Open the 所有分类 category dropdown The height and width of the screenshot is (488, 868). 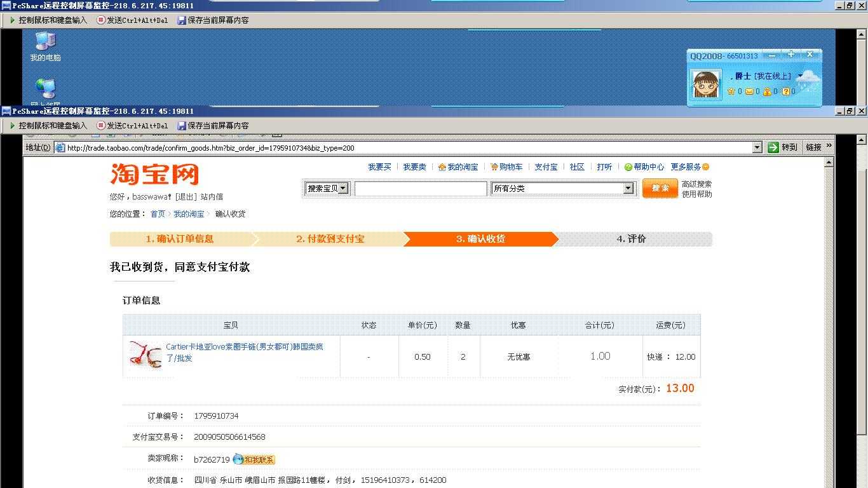point(562,188)
